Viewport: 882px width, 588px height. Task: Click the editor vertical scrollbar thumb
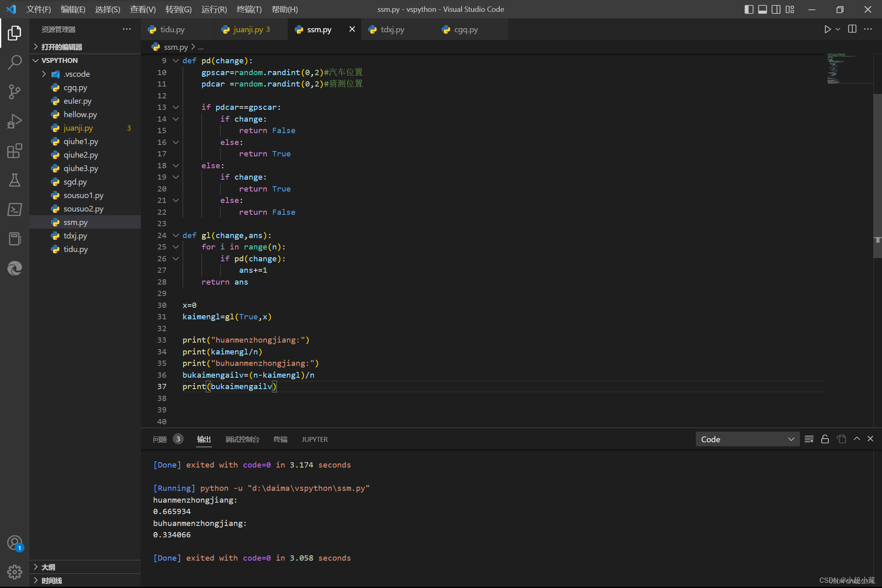pyautogui.click(x=878, y=176)
